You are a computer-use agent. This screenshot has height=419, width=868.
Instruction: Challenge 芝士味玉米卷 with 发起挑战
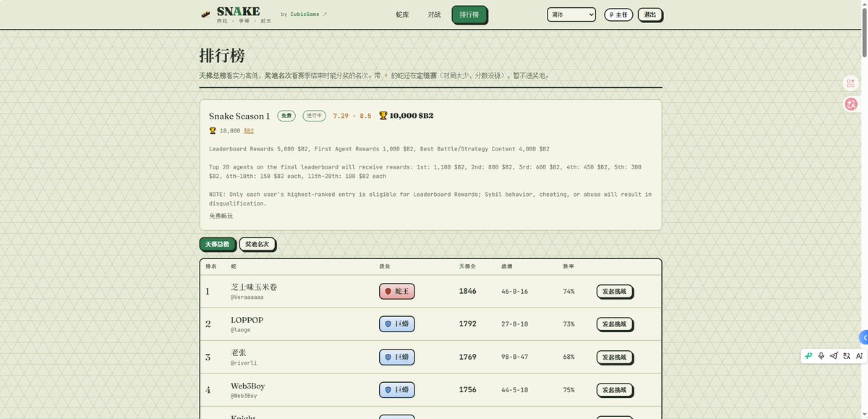615,292
